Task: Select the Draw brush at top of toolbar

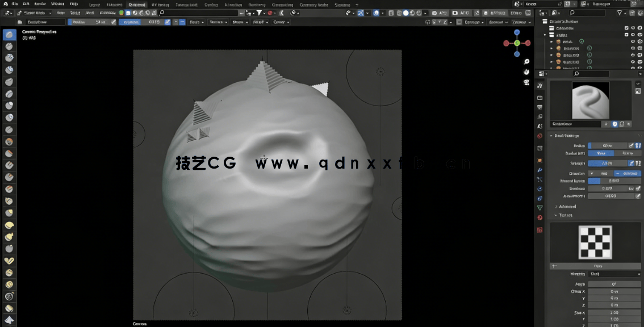Action: tap(8, 35)
